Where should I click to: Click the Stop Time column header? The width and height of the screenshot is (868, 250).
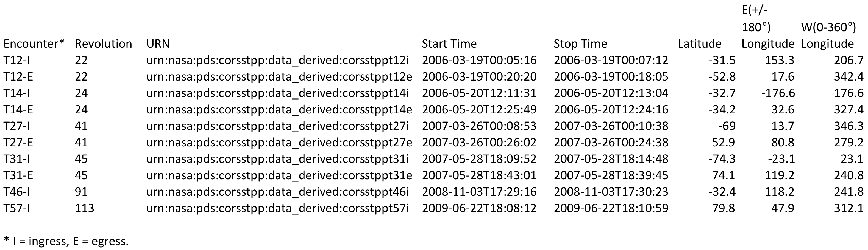pos(580,44)
